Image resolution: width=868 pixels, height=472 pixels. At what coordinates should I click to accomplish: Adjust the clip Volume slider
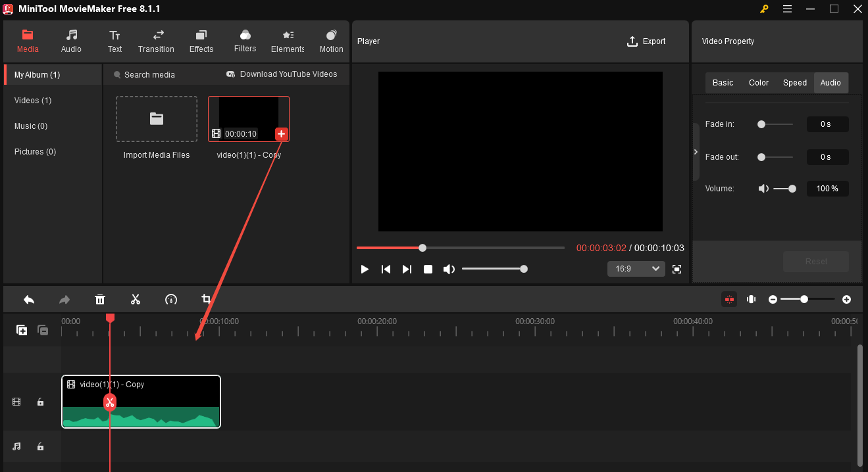[x=784, y=189]
